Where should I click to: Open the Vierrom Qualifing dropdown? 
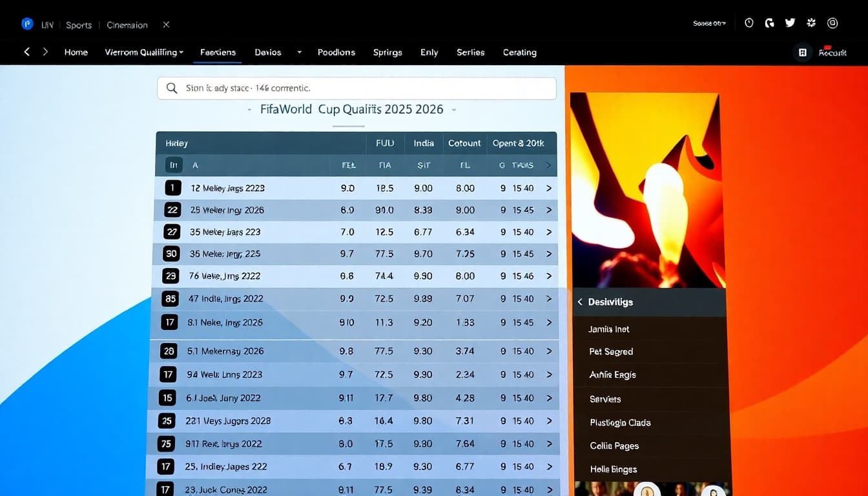[144, 52]
